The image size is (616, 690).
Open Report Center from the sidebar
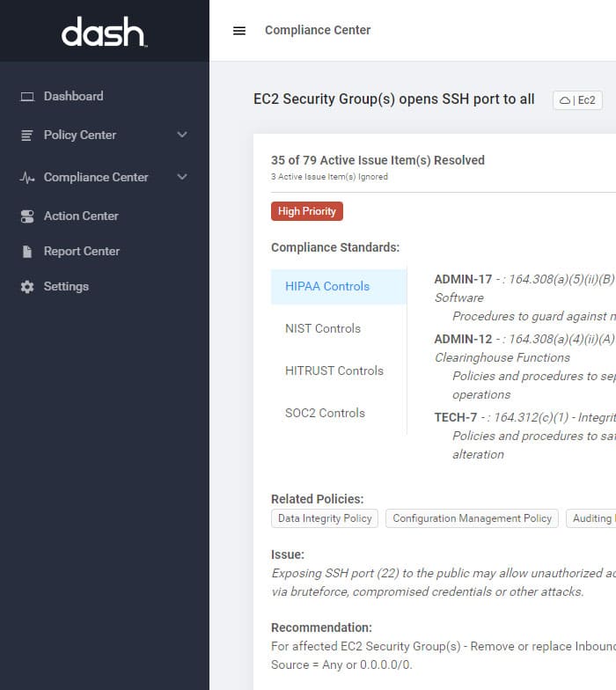click(x=81, y=252)
